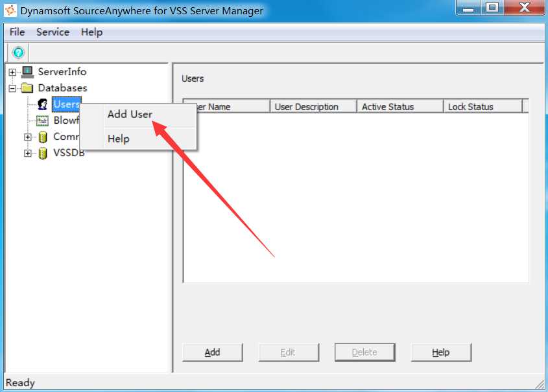Click the Databases folder icon
This screenshot has width=548, height=392.
click(x=27, y=88)
